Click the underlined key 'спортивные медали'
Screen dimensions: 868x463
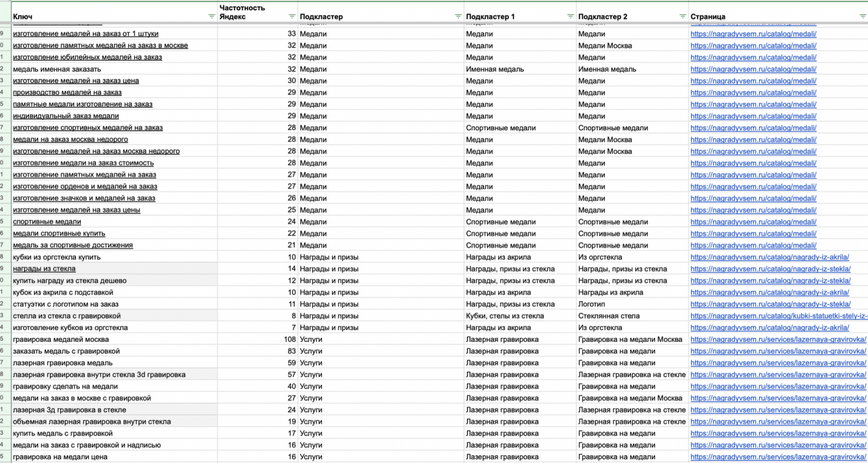tap(47, 222)
